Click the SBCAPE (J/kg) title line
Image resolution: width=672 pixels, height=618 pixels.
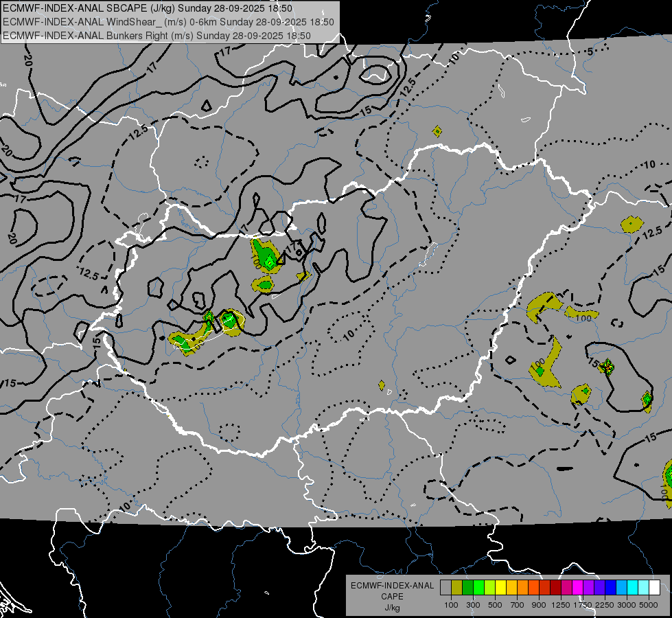(x=148, y=8)
